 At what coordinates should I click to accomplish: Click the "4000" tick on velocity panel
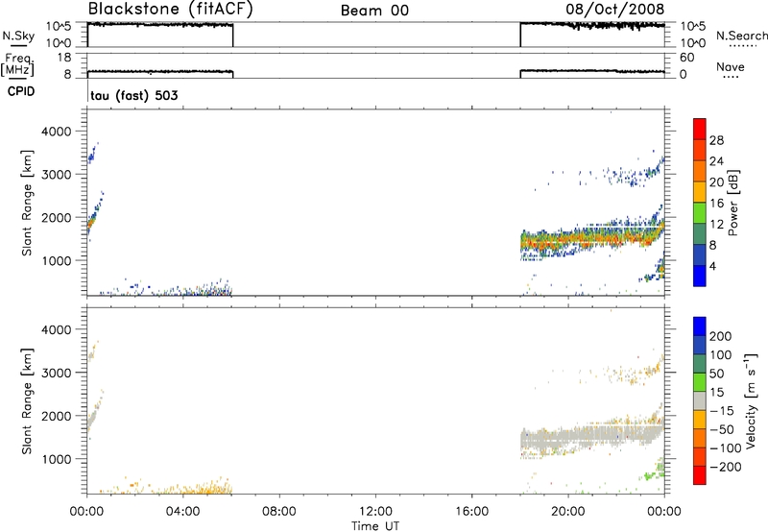point(57,329)
